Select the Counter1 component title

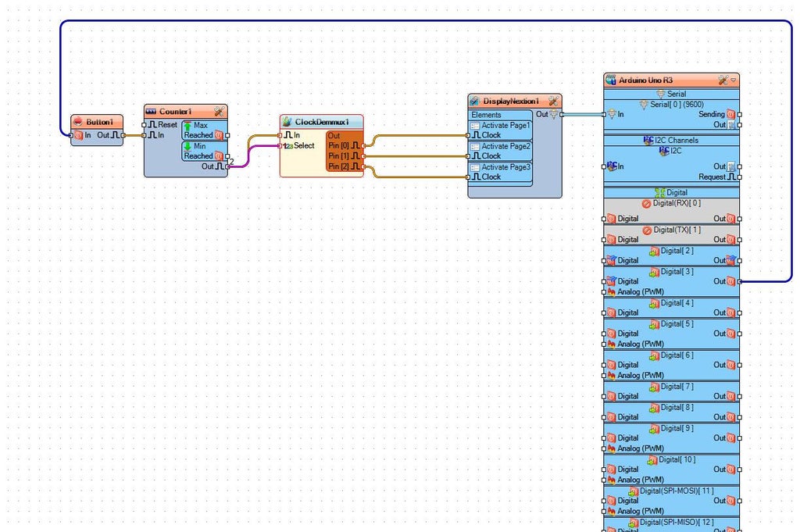[176, 111]
